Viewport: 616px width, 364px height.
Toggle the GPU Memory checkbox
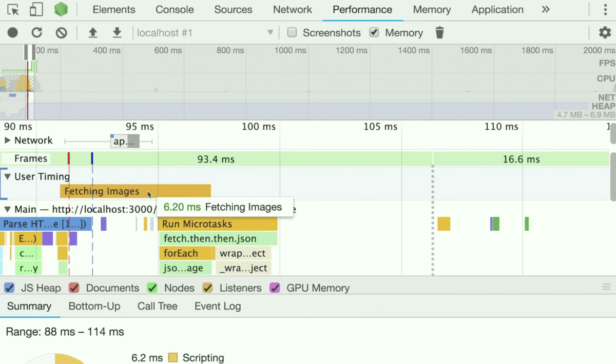click(275, 288)
